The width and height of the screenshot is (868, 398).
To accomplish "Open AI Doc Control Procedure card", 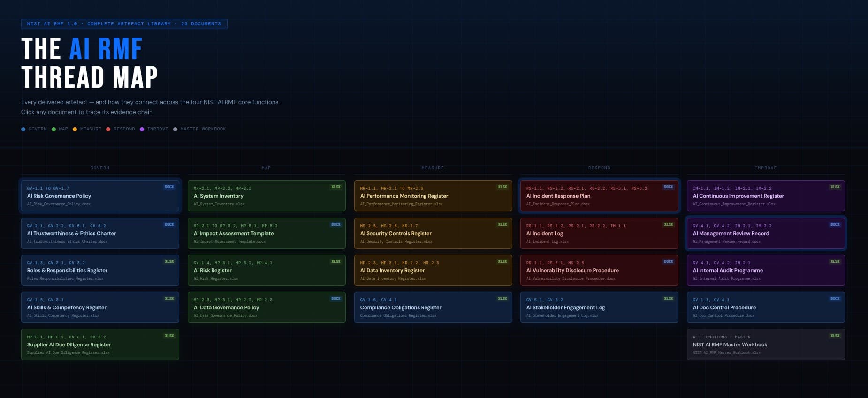I will (766, 307).
